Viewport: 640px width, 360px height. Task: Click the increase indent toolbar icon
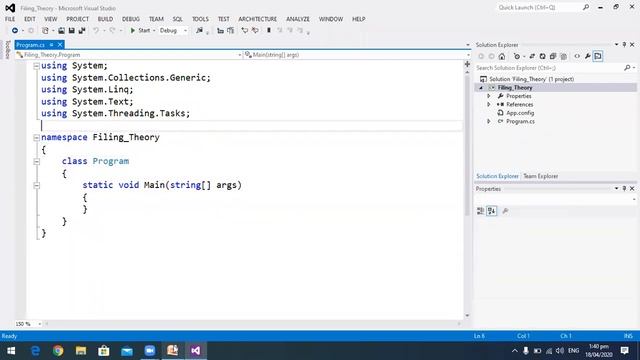click(x=231, y=31)
